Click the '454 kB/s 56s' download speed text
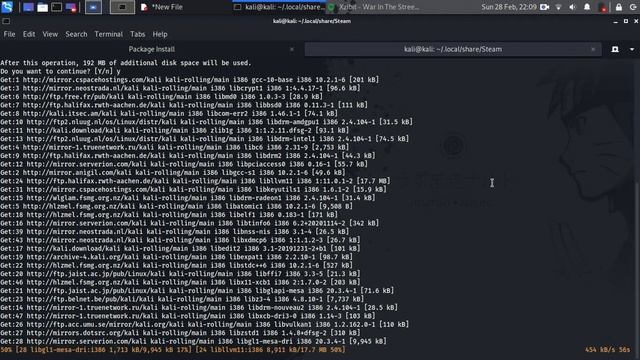Viewport: 640px width, 360px height. coord(607,350)
